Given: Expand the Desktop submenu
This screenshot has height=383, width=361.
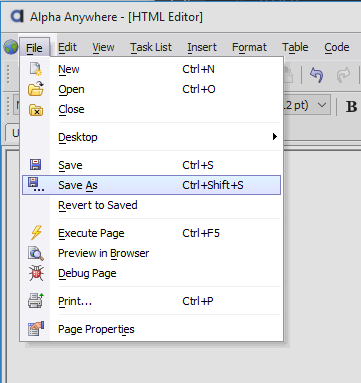Looking at the screenshot, I should point(152,137).
